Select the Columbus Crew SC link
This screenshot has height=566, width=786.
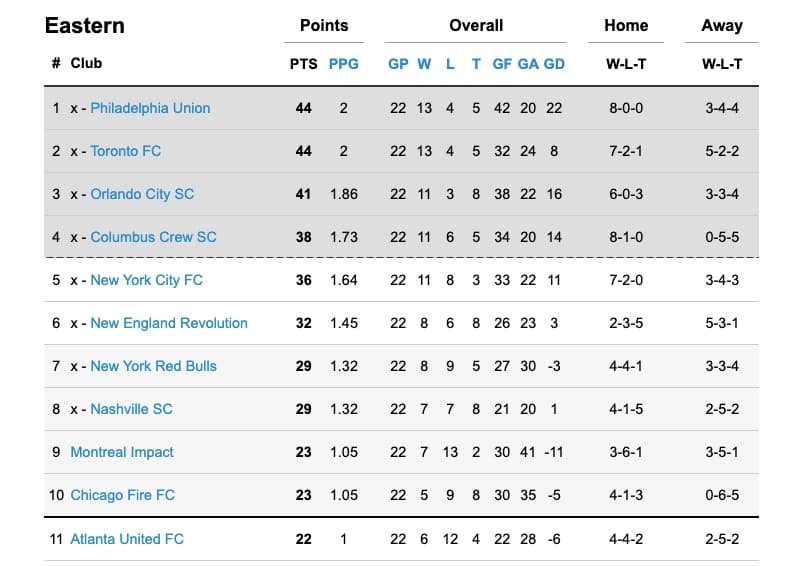pyautogui.click(x=153, y=237)
